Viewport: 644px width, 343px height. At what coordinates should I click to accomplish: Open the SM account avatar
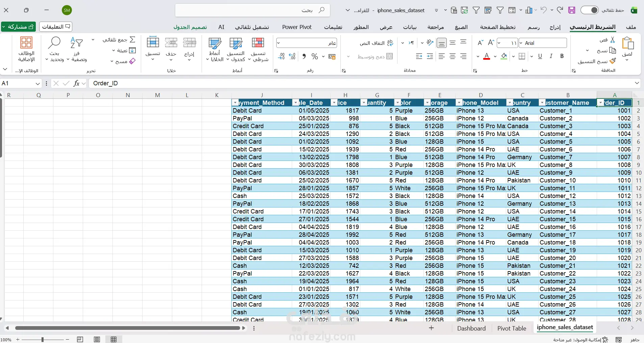[x=67, y=10]
